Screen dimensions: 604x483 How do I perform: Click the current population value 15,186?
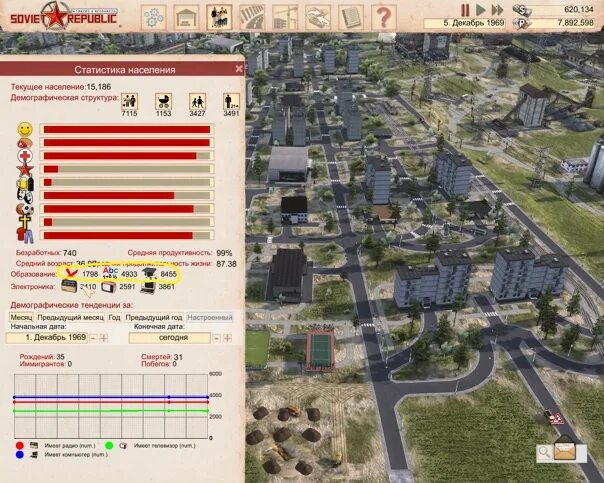point(99,87)
